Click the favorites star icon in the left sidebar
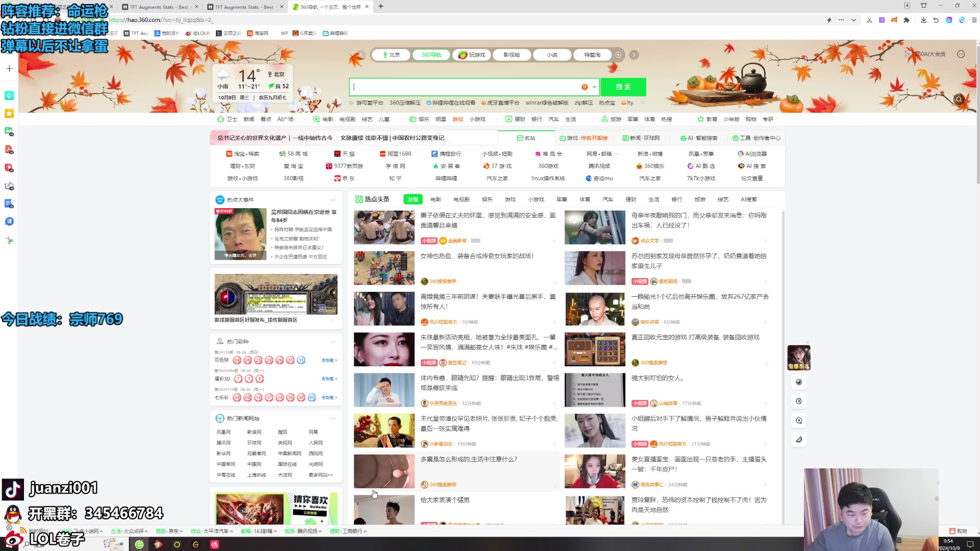Screen dimensions: 980x551 [x=9, y=113]
